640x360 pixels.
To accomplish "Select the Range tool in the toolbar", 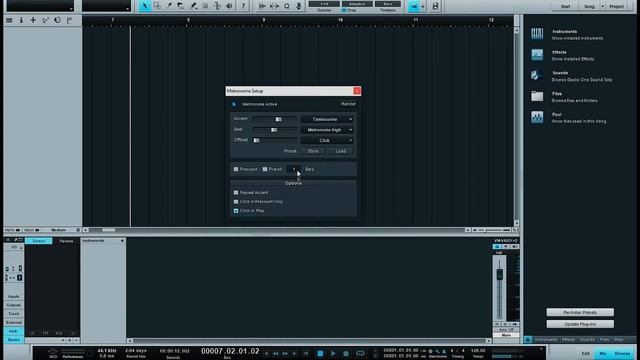I will point(157,6).
